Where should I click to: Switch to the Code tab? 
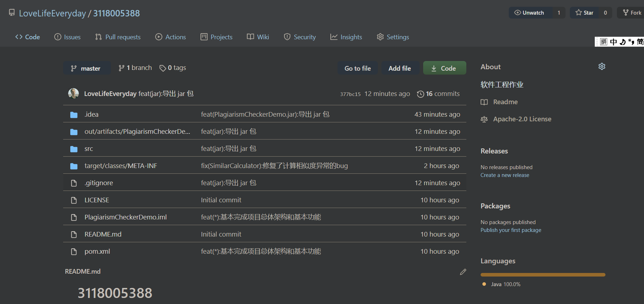27,37
